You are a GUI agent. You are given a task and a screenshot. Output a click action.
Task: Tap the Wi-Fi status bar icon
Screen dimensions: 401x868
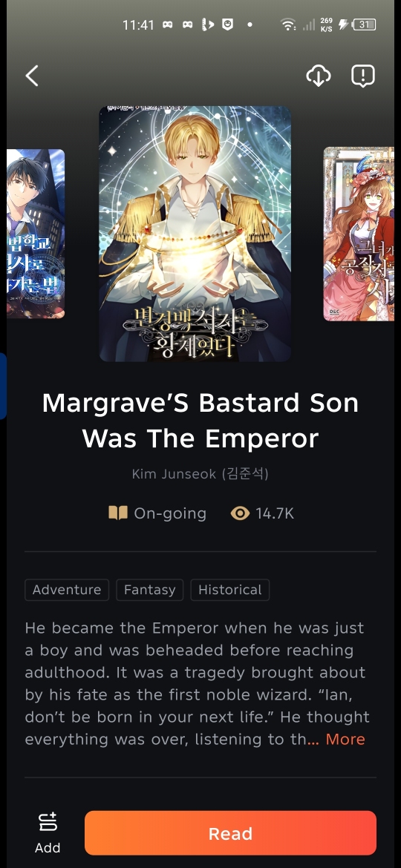pos(288,24)
